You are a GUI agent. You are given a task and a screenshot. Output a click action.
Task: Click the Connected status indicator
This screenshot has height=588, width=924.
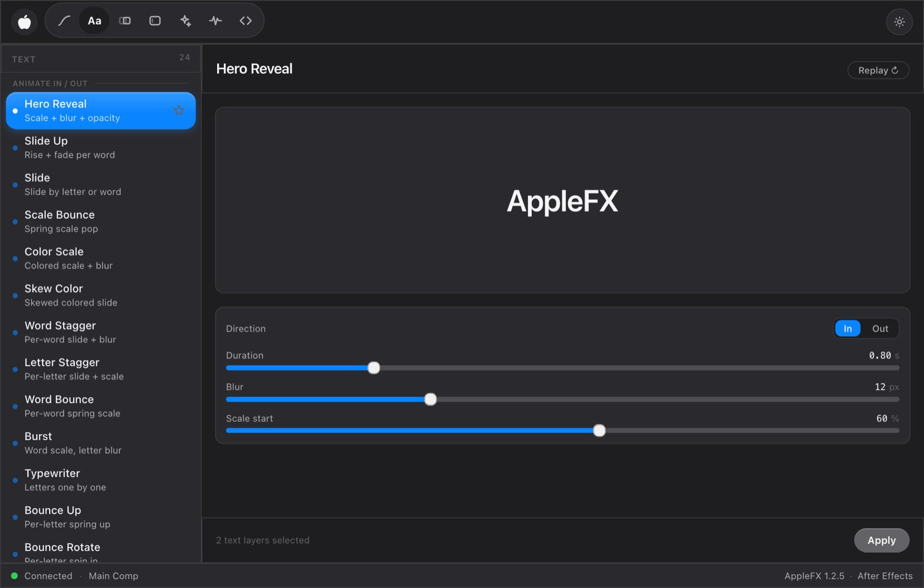42,576
